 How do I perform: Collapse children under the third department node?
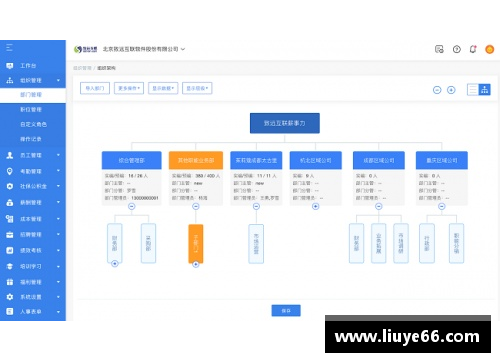(256, 207)
